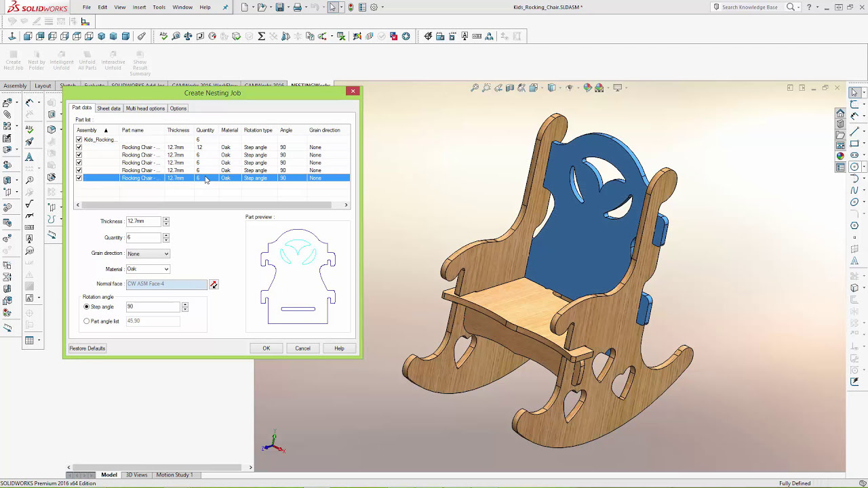Viewport: 868px width, 488px height.
Task: Click the Select cursor tool icon
Action: pos(332,7)
